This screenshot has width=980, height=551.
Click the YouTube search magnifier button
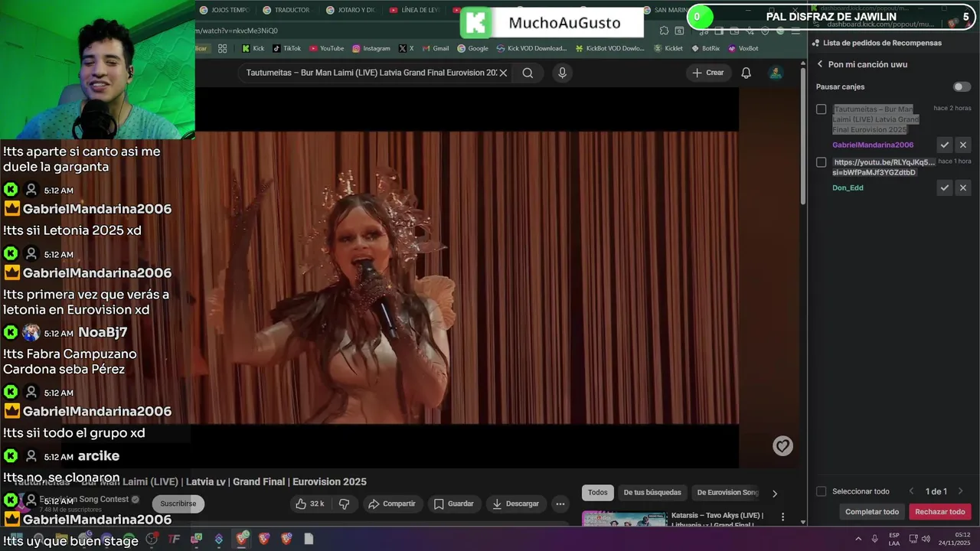(x=528, y=73)
